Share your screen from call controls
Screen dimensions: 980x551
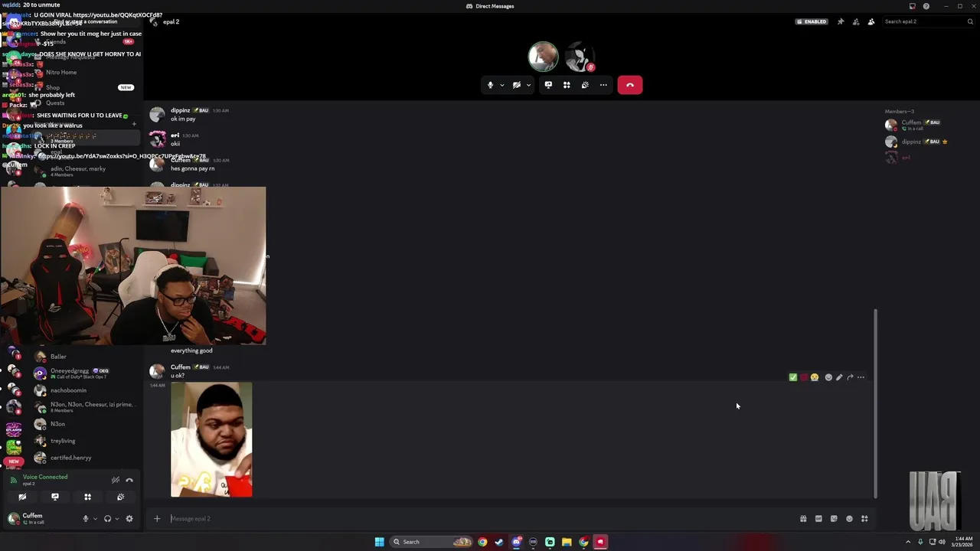coord(548,85)
